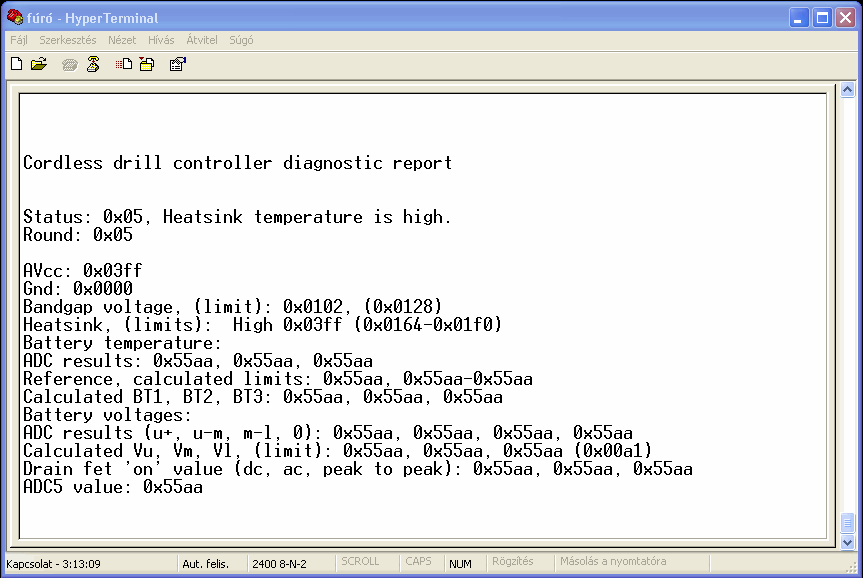863x578 pixels.
Task: Click the SCROLL indicator in the status bar
Action: [x=360, y=561]
